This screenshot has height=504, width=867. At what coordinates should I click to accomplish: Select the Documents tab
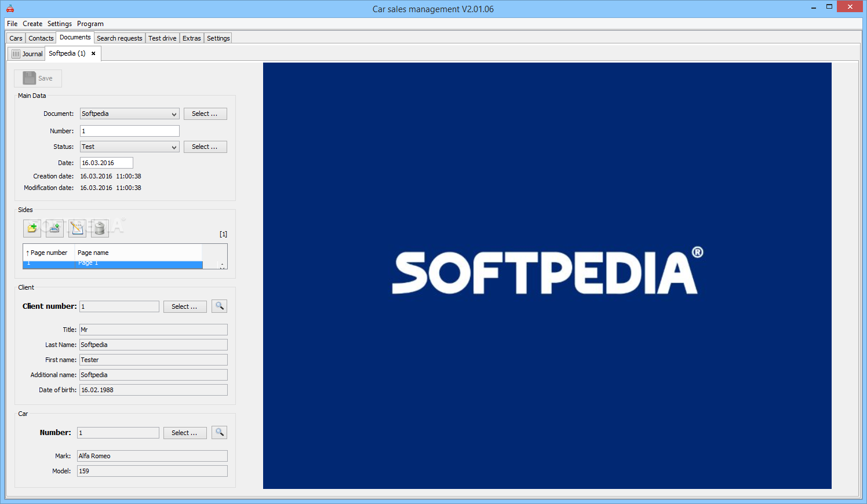click(x=75, y=37)
